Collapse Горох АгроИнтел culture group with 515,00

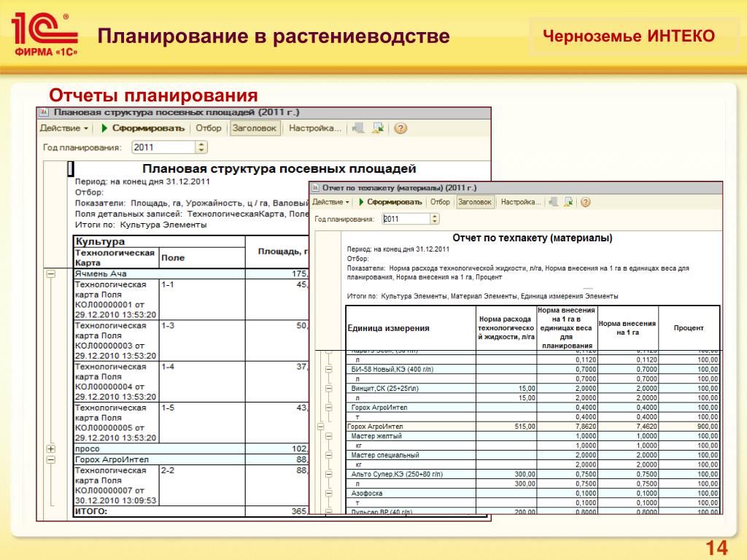point(321,427)
